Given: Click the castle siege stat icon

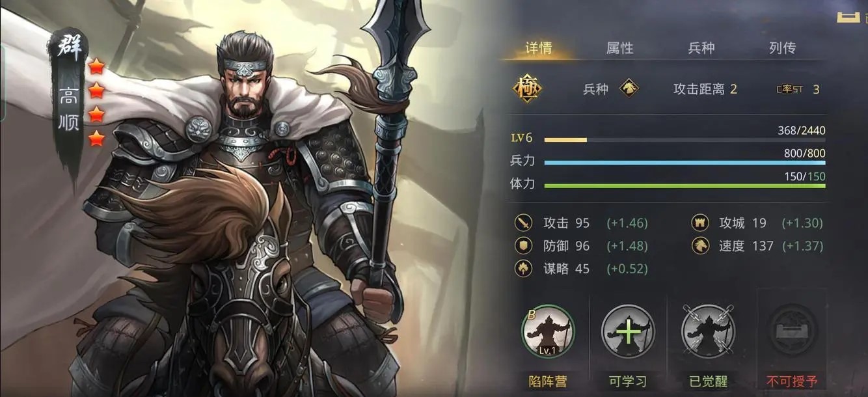Looking at the screenshot, I should (700, 223).
